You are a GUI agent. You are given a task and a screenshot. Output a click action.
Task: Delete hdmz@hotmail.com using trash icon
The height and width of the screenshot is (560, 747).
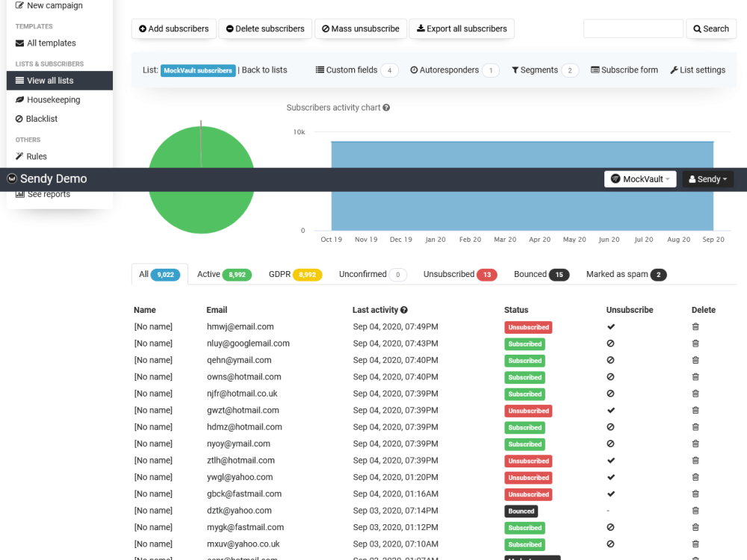pyautogui.click(x=695, y=427)
